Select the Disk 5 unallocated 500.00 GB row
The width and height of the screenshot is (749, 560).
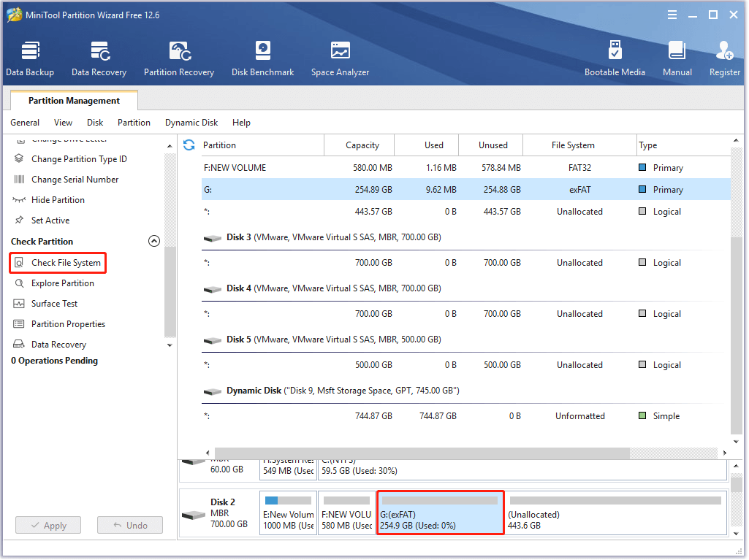click(465, 365)
